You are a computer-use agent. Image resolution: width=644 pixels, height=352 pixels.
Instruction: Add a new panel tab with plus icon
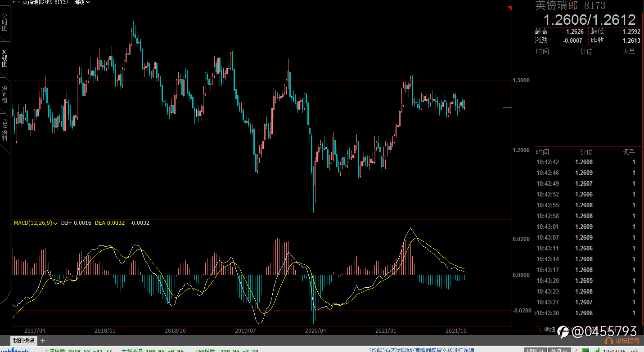pyautogui.click(x=43, y=341)
